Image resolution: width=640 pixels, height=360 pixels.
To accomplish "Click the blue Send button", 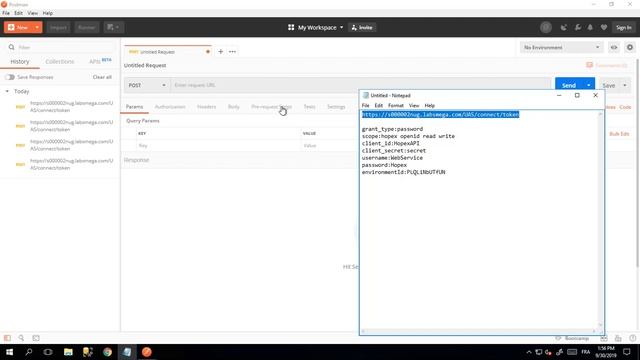I will click(569, 85).
